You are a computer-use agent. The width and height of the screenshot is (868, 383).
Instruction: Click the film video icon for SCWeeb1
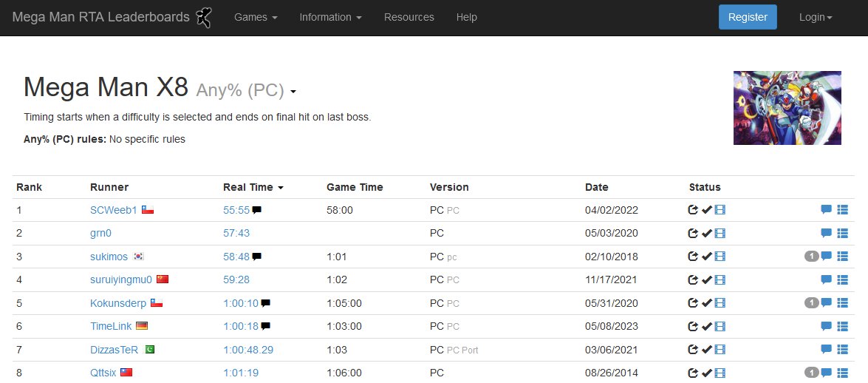[x=720, y=210]
